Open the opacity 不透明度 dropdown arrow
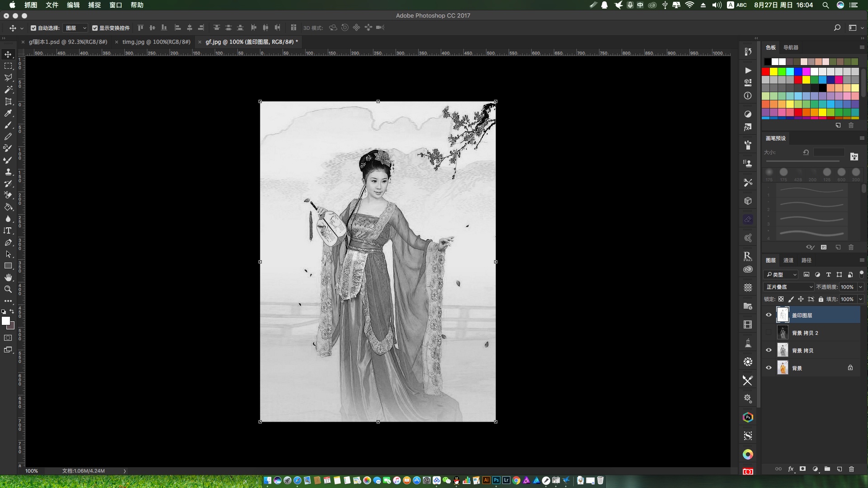The width and height of the screenshot is (868, 488). (860, 287)
